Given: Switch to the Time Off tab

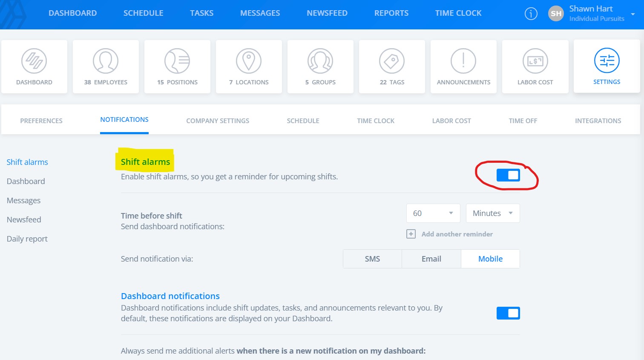Looking at the screenshot, I should 523,121.
